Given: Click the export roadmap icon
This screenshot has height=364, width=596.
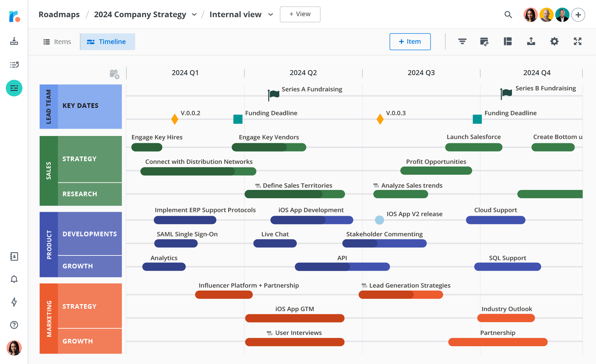Looking at the screenshot, I should 531,41.
